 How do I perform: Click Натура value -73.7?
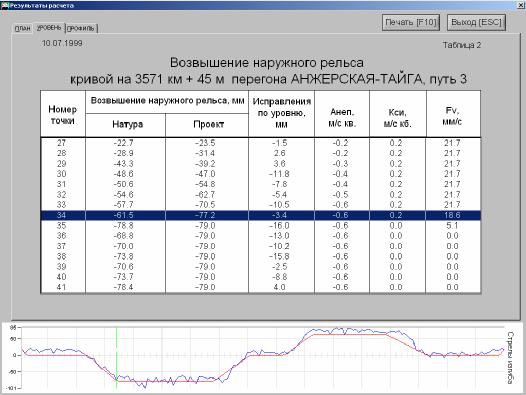pos(123,277)
